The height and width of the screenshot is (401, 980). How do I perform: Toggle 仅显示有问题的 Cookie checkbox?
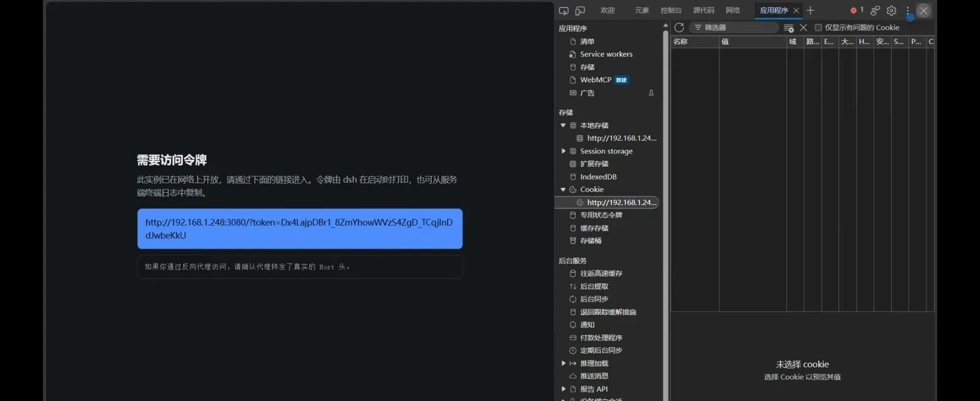pyautogui.click(x=818, y=28)
